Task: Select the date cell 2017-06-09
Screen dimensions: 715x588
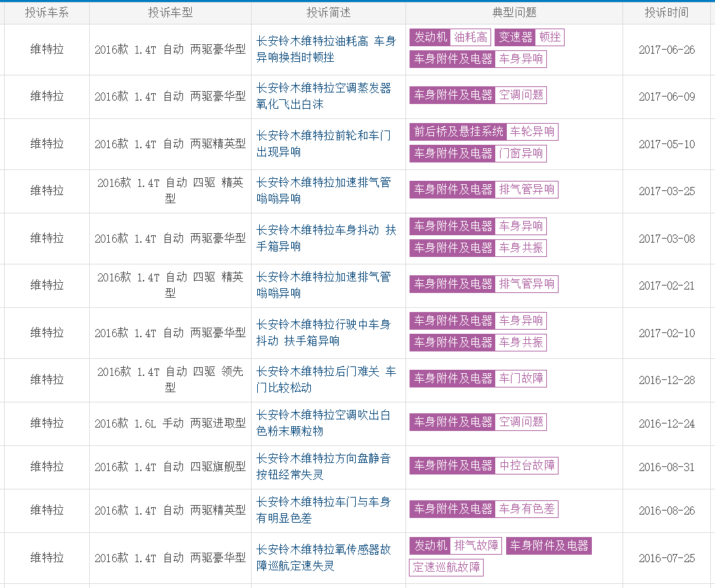Action: coord(667,97)
